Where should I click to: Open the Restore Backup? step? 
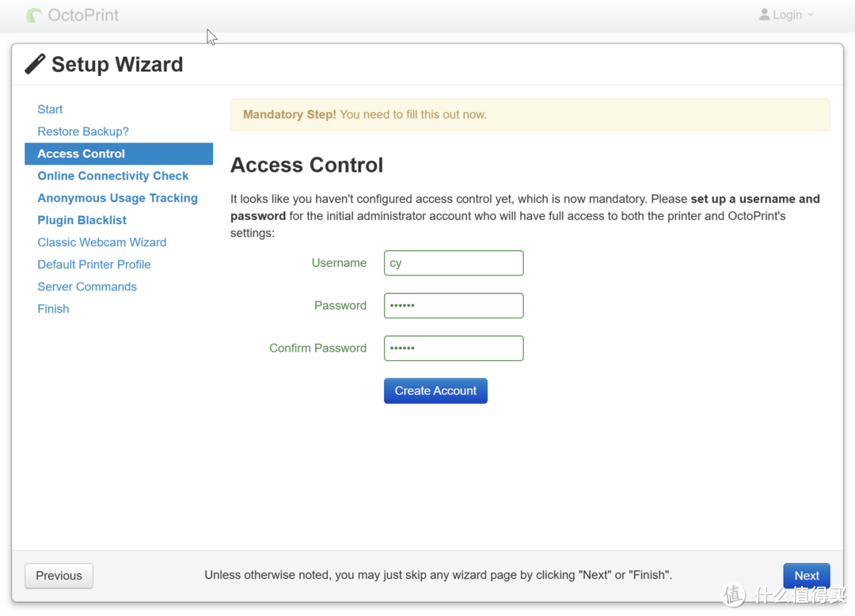tap(83, 131)
